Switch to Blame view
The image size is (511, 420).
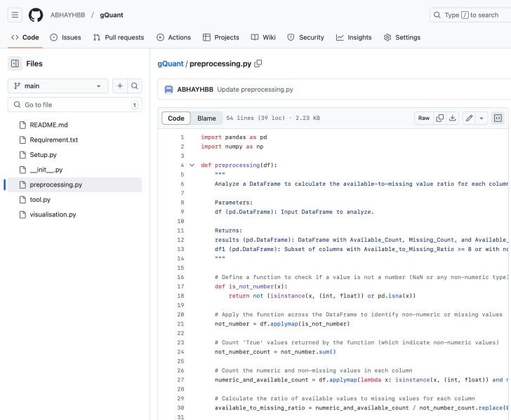pyautogui.click(x=206, y=118)
